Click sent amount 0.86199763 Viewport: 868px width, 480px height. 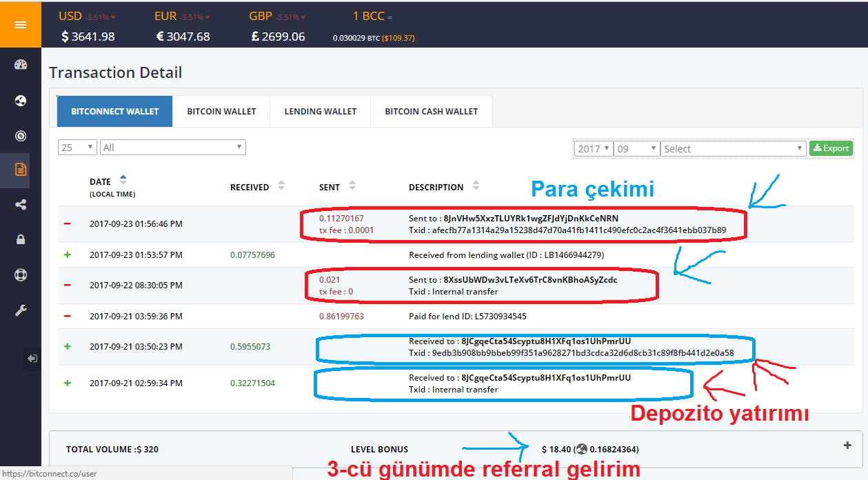[x=341, y=317]
